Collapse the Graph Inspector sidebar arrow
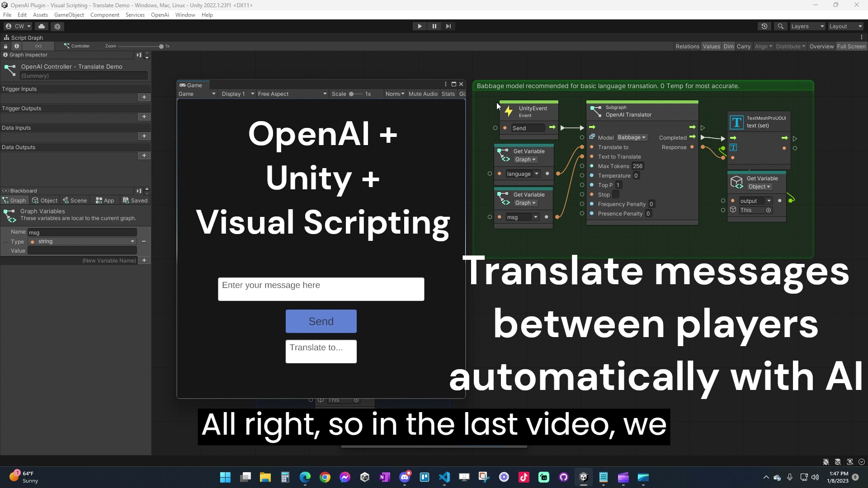Viewport: 868px width, 488px height. [x=139, y=55]
